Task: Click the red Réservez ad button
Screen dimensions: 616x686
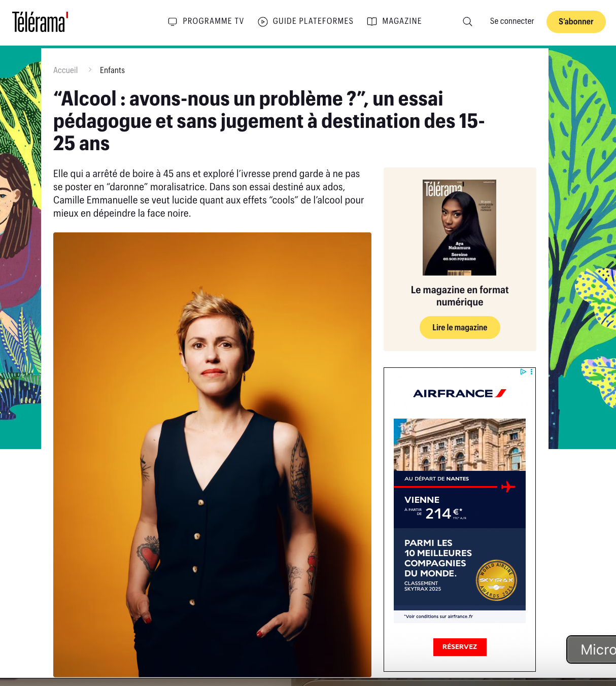Action: (460, 647)
